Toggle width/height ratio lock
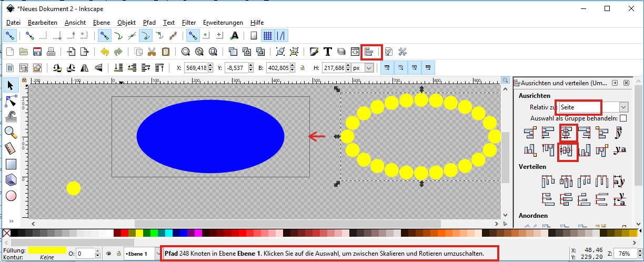Screen dimensions: 644x262 (x=303, y=68)
